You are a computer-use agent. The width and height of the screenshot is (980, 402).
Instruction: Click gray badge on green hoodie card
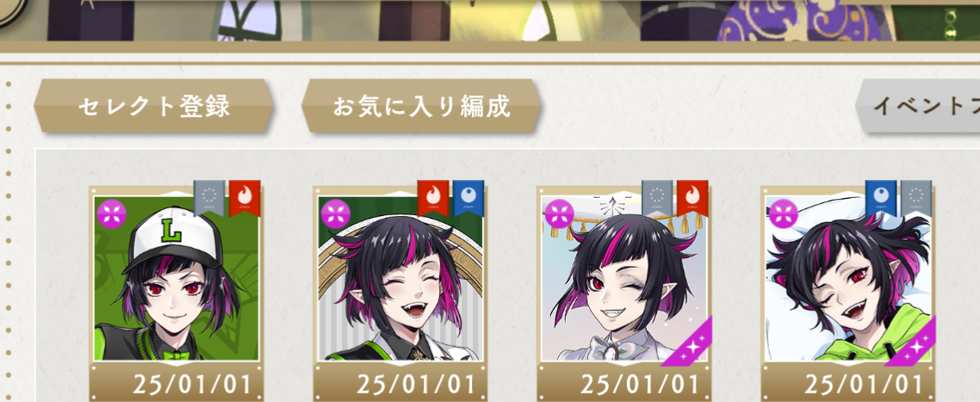tap(916, 197)
